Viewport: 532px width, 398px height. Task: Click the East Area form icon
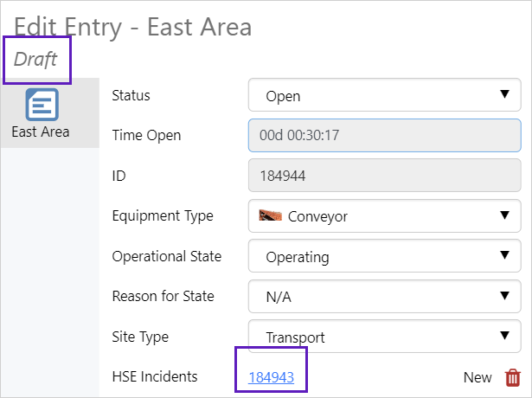pos(41,104)
